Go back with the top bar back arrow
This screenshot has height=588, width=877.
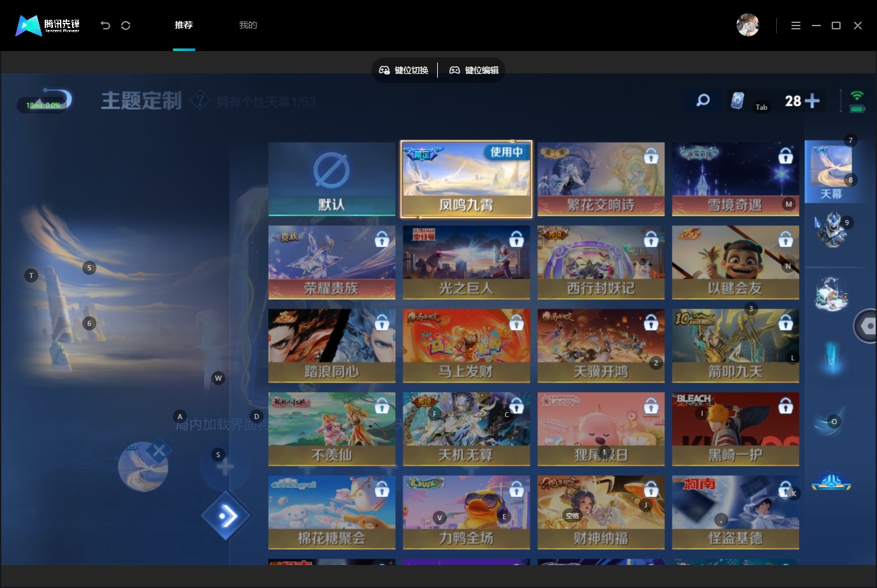point(105,26)
